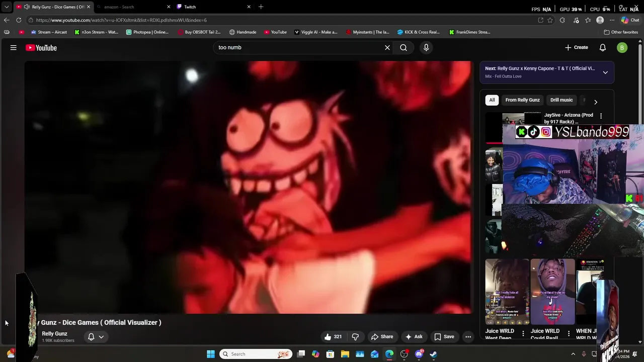Select the 'Drill music' filter chip

pos(561,100)
